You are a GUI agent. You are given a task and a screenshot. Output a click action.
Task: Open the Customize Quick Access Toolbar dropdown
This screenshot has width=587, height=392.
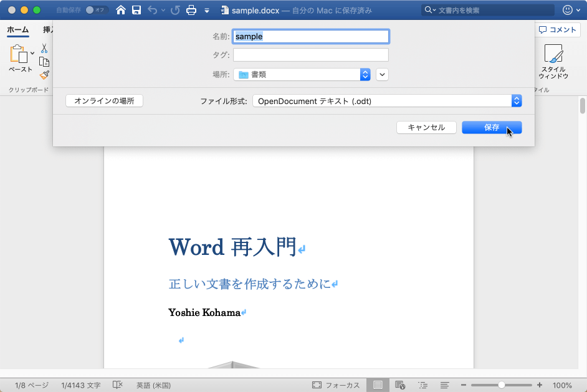pyautogui.click(x=207, y=11)
